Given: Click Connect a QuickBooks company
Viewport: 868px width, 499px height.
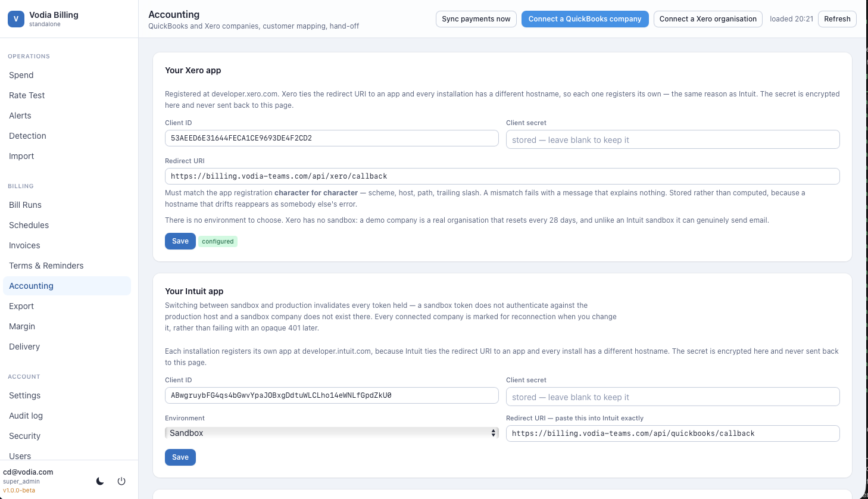Looking at the screenshot, I should point(585,19).
